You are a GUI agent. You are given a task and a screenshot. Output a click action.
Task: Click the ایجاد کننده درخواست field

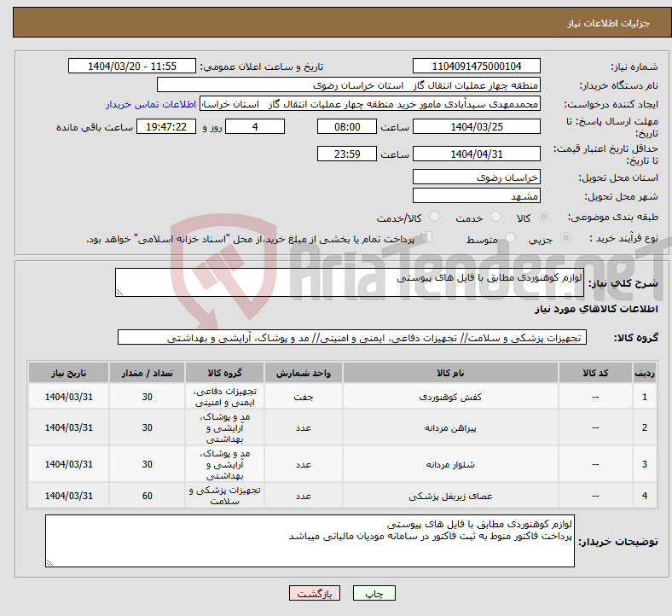(x=370, y=104)
